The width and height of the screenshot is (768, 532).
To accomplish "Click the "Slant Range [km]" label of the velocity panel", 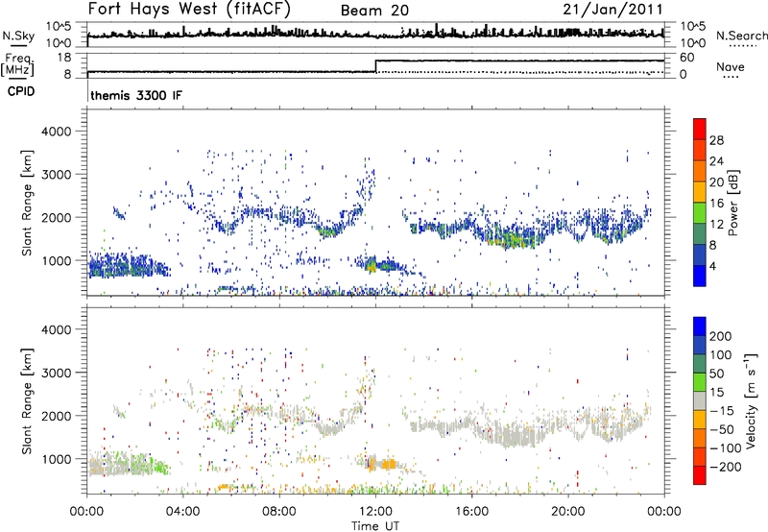I will pos(27,400).
